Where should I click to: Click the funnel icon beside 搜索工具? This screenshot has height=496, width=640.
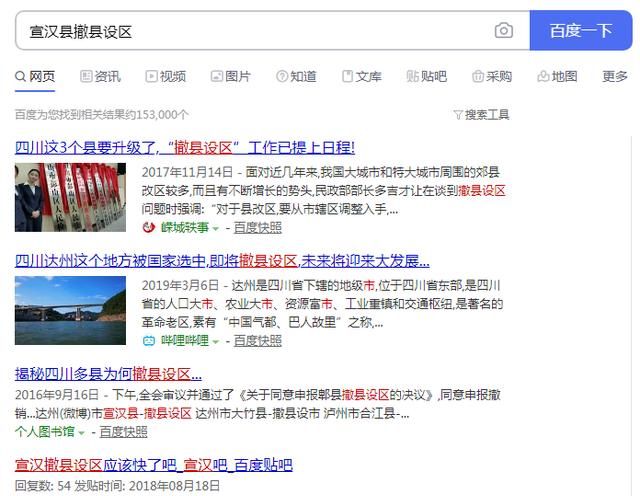pos(458,115)
